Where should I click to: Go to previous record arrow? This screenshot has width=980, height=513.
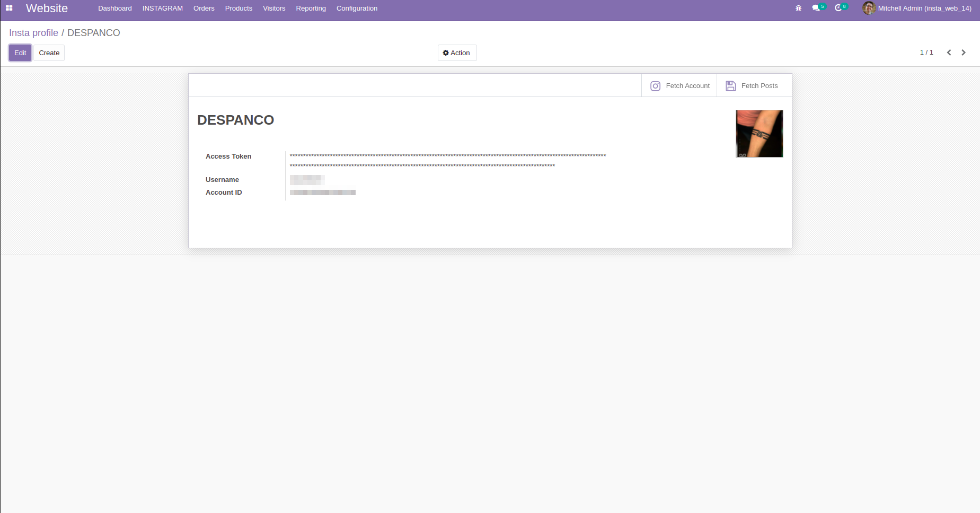949,53
